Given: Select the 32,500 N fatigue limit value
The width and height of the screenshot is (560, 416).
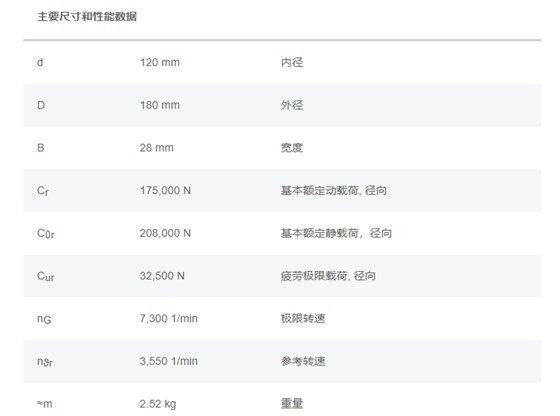Looking at the screenshot, I should [x=162, y=276].
